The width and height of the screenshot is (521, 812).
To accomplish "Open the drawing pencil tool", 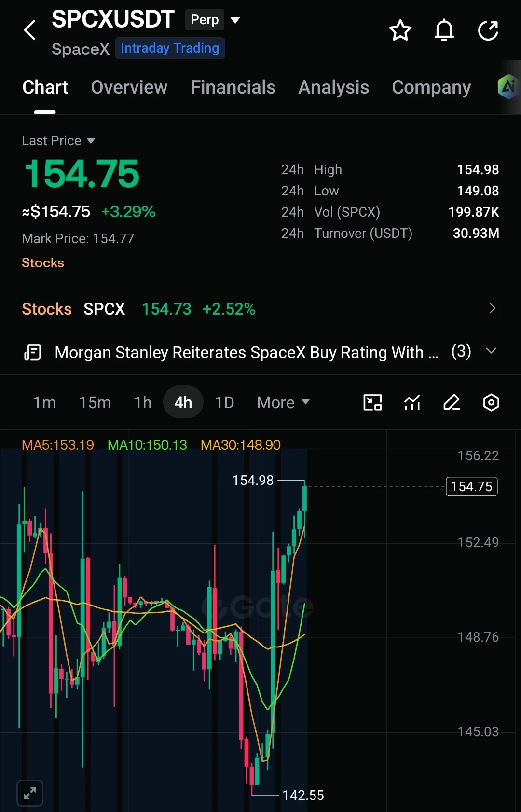I will (452, 402).
